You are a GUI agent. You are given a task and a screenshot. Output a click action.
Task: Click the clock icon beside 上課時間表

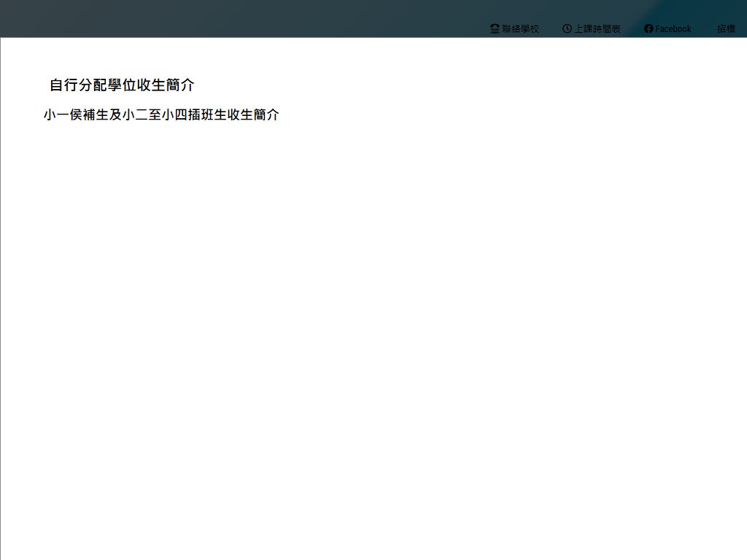click(x=567, y=28)
